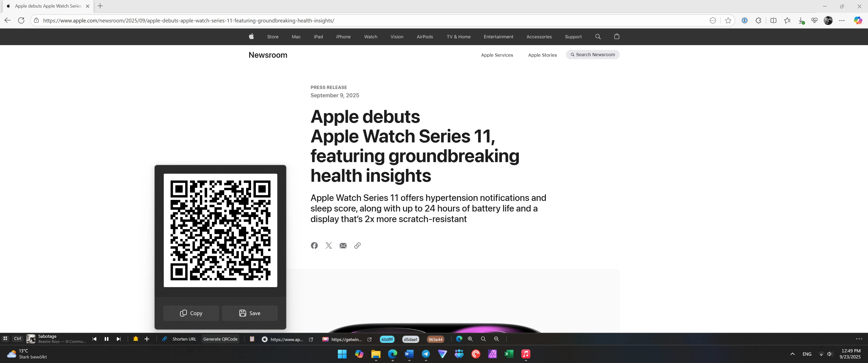868x363 pixels.
Task: Skip to next track in toolbar
Action: 119,339
